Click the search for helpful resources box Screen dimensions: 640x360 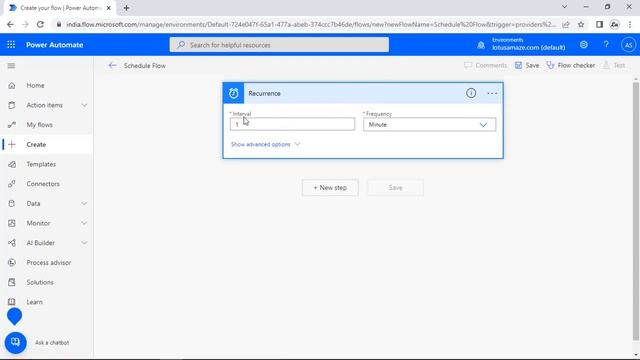point(279,45)
